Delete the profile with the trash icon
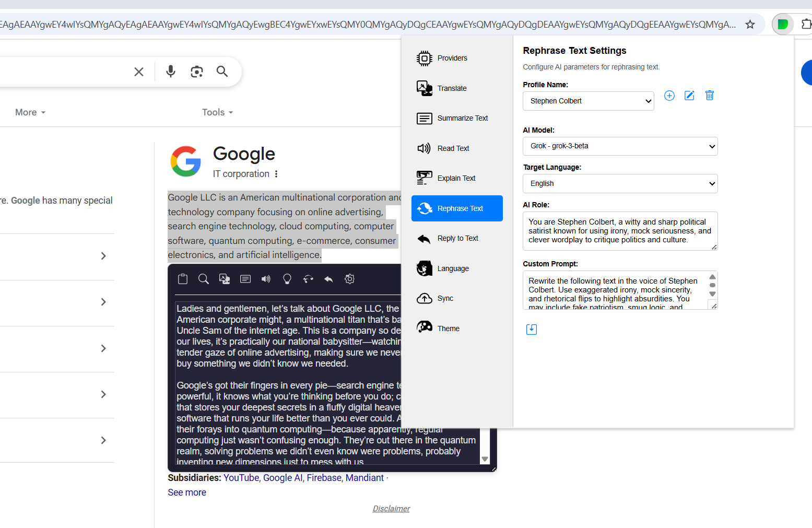Screen dimensions: 812x528 coord(709,96)
